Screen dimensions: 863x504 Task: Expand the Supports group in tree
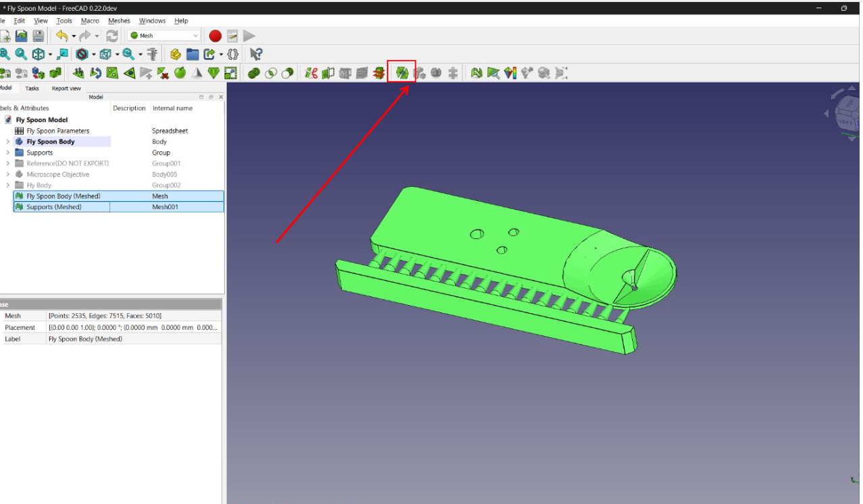(x=7, y=152)
